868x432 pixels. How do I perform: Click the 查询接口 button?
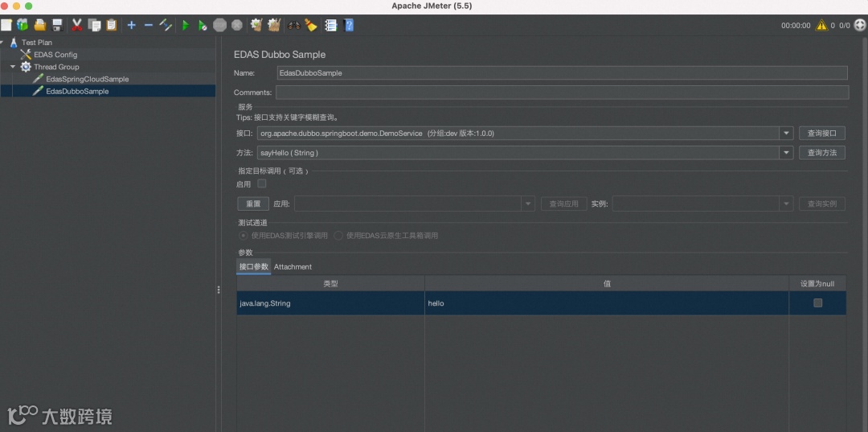(x=822, y=134)
